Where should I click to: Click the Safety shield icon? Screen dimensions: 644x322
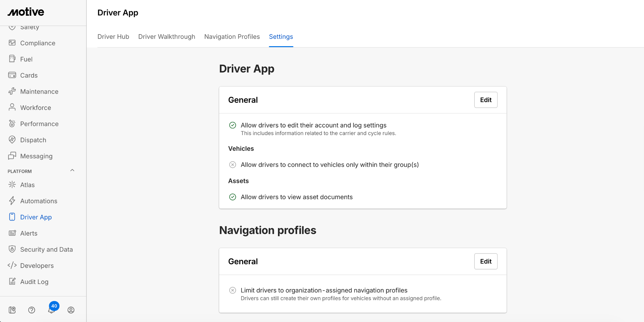tap(12, 28)
